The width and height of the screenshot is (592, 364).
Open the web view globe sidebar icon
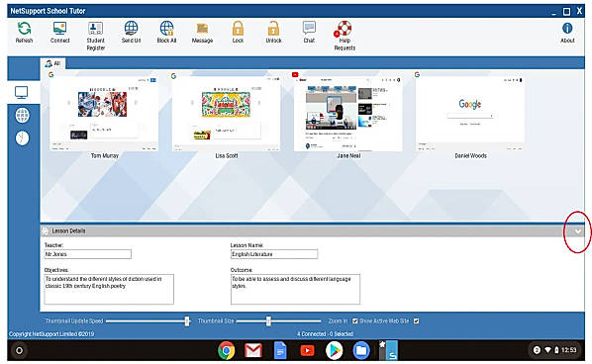click(23, 115)
